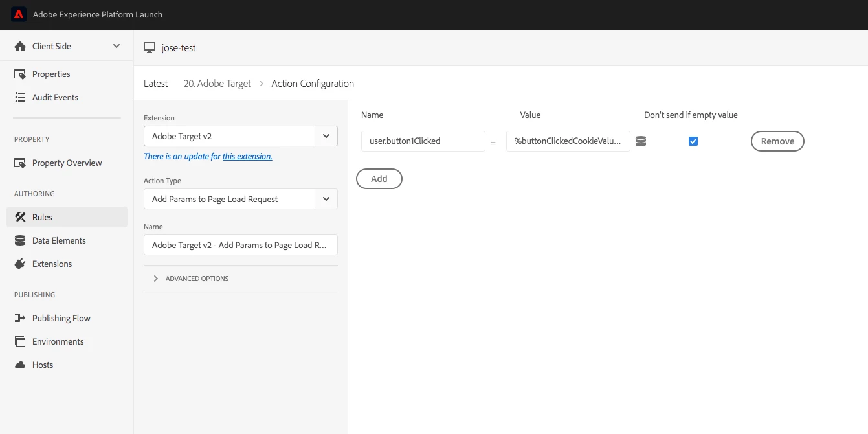This screenshot has width=868, height=434.
Task: Click the Client Side home icon
Action: [x=20, y=46]
